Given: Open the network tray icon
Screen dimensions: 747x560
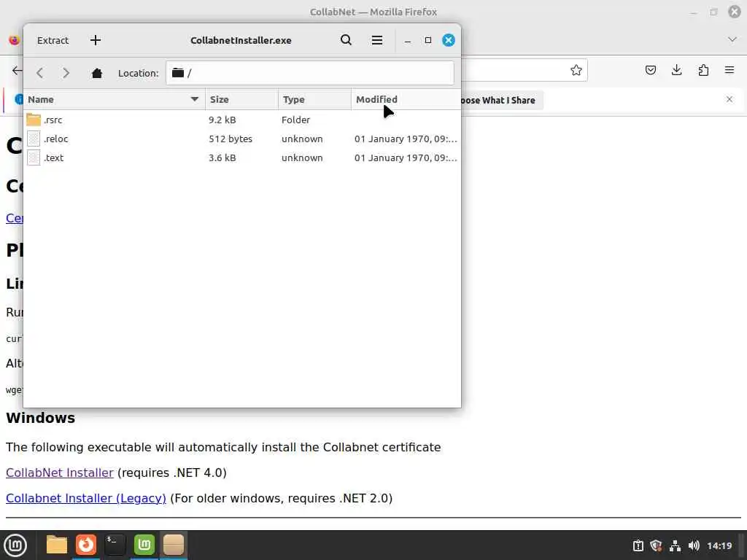Looking at the screenshot, I should click(x=675, y=545).
